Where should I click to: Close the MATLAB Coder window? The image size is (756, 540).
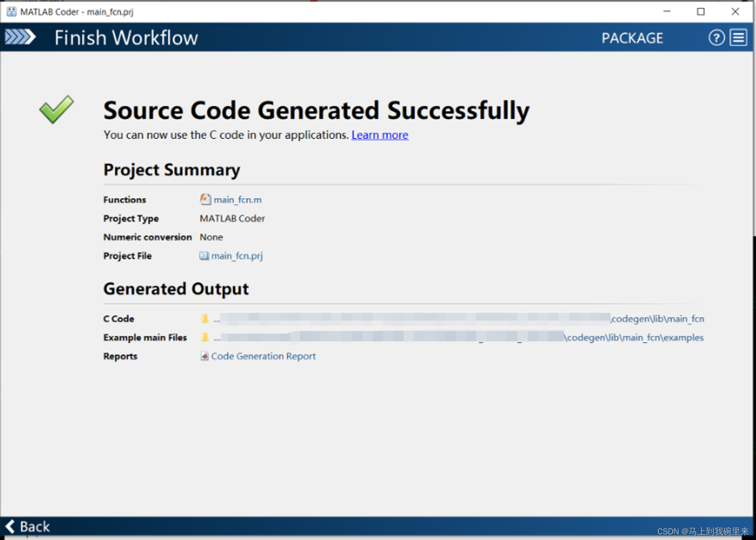[735, 12]
